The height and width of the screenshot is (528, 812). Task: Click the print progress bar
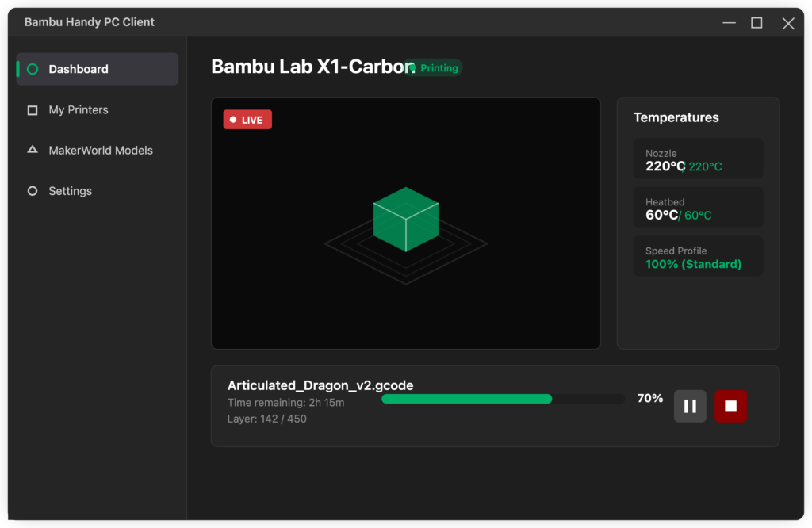[503, 399]
